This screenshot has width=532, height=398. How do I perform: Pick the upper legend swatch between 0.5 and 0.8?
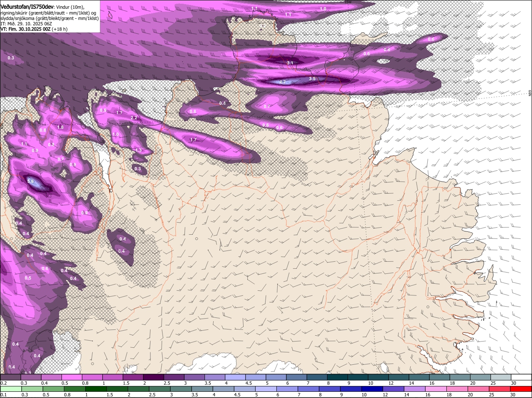pyautogui.click(x=71, y=377)
